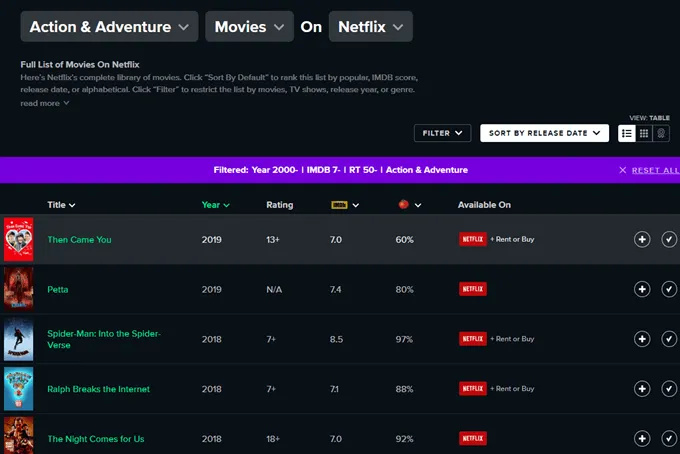Open the Netflix provider dropdown
This screenshot has height=454, width=680.
(370, 27)
